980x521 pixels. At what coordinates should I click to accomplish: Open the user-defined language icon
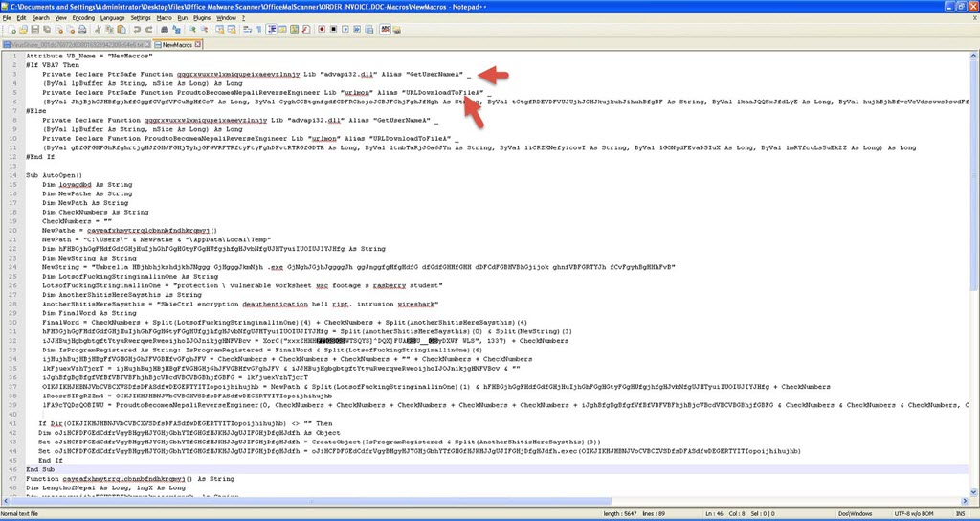[282, 30]
